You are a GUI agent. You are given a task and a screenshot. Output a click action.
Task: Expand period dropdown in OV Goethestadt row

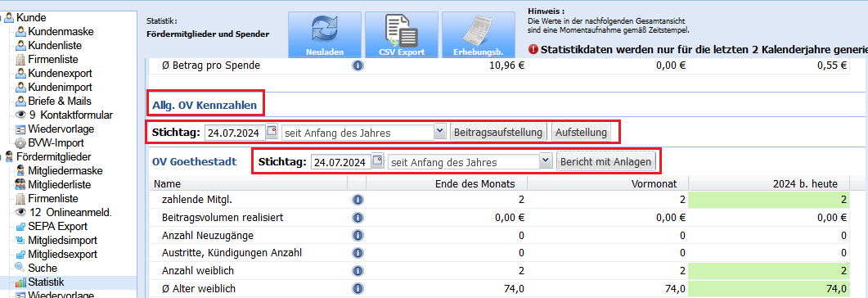pyautogui.click(x=546, y=162)
